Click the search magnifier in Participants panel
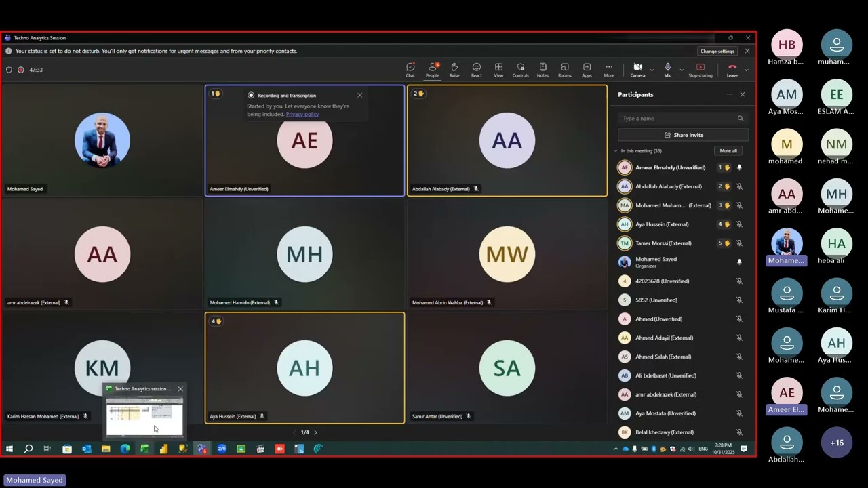This screenshot has width=868, height=488. [741, 118]
